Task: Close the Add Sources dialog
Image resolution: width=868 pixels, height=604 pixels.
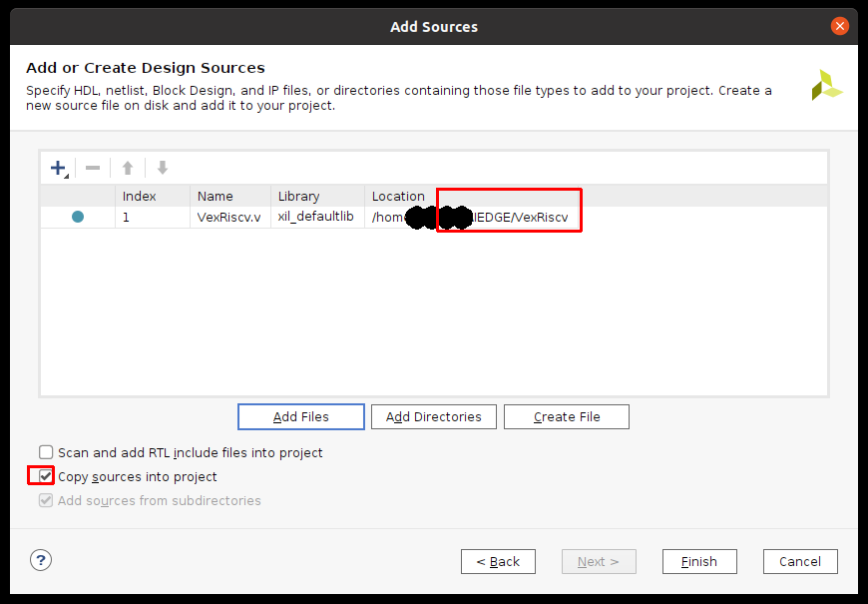Action: point(840,26)
